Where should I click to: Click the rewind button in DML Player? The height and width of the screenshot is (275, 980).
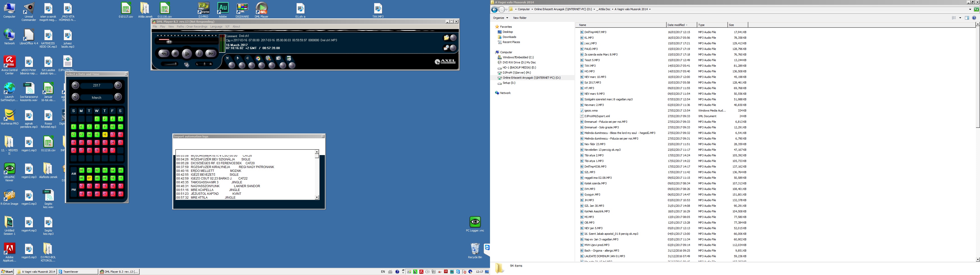[x=164, y=53]
